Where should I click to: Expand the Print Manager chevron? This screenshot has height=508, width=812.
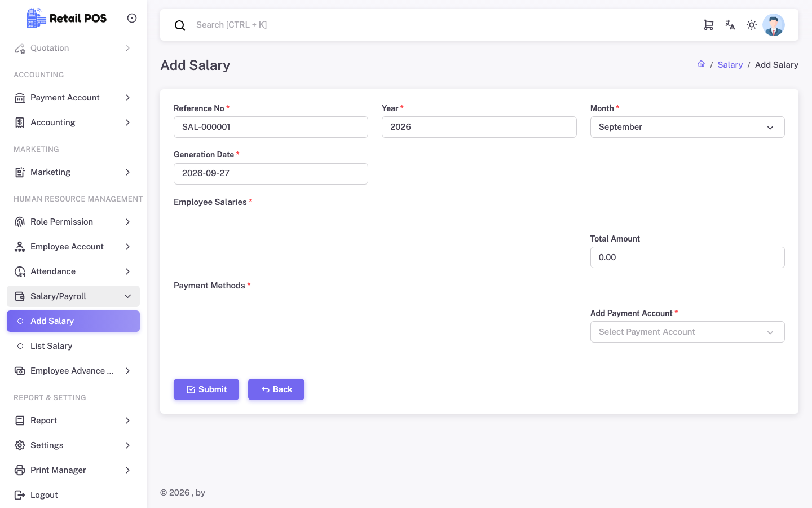127,470
